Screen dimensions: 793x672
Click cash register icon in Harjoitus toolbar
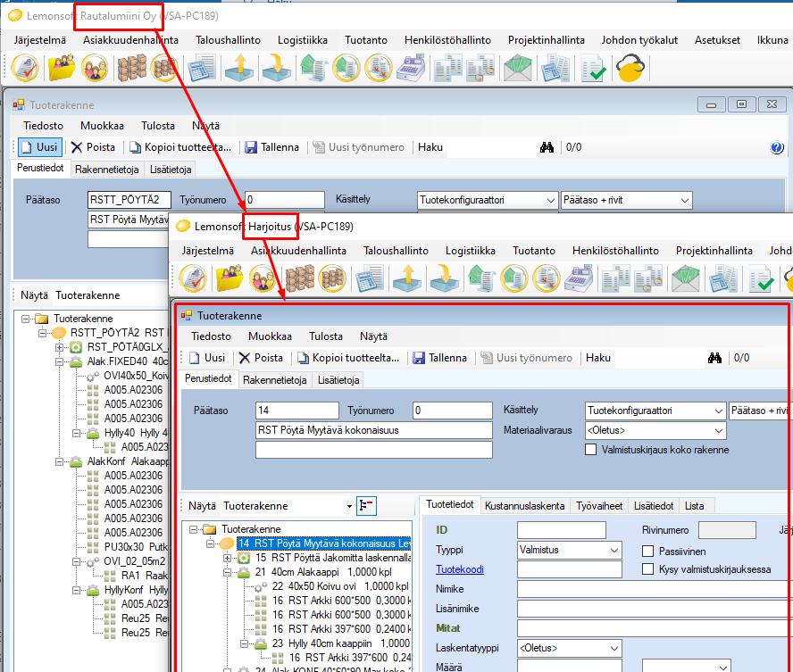click(x=579, y=279)
